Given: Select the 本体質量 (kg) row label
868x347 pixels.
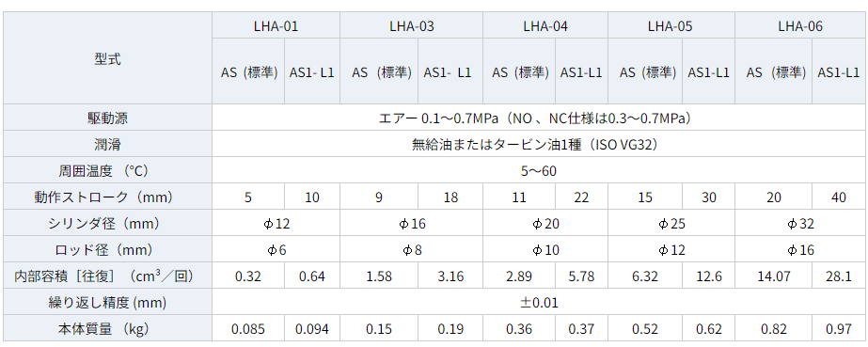Looking at the screenshot, I should (x=107, y=329).
